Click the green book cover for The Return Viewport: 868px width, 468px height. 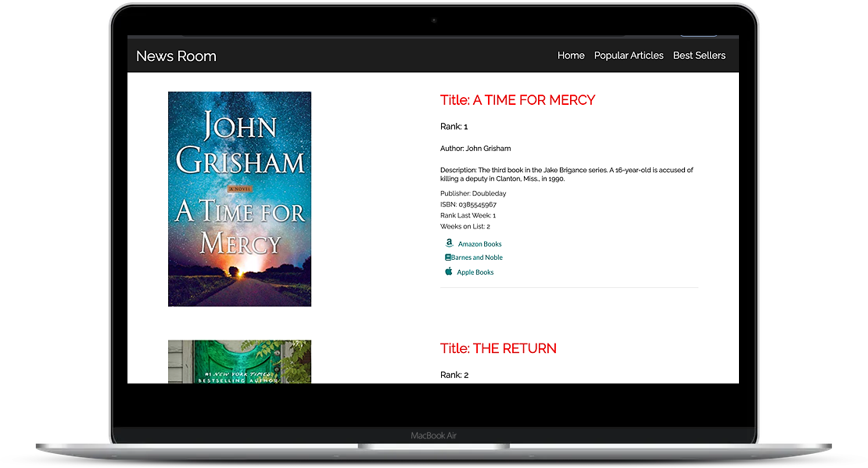pos(239,362)
